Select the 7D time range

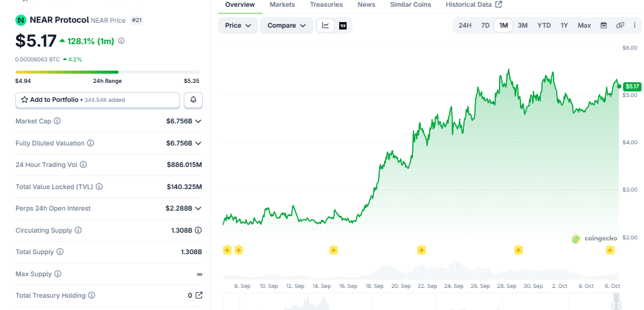[x=485, y=25]
